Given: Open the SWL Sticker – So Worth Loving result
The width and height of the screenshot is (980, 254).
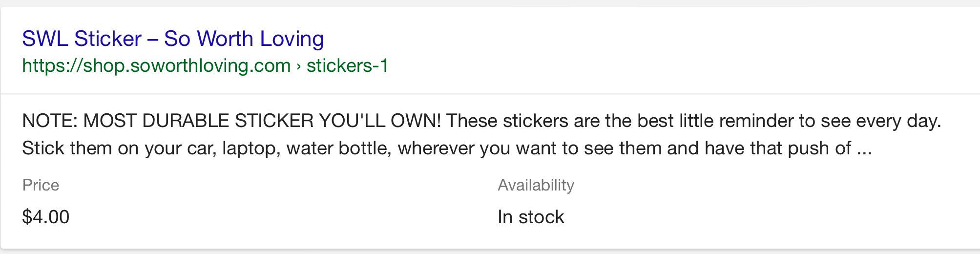Looking at the screenshot, I should 173,39.
